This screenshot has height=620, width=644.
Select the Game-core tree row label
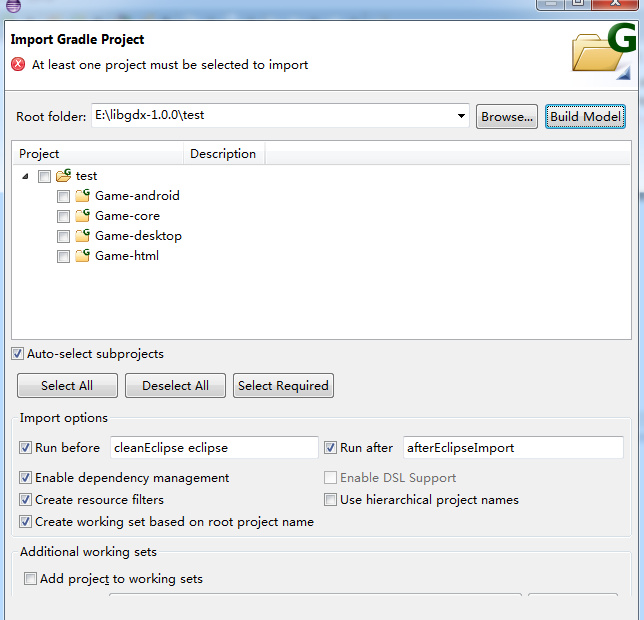point(127,216)
